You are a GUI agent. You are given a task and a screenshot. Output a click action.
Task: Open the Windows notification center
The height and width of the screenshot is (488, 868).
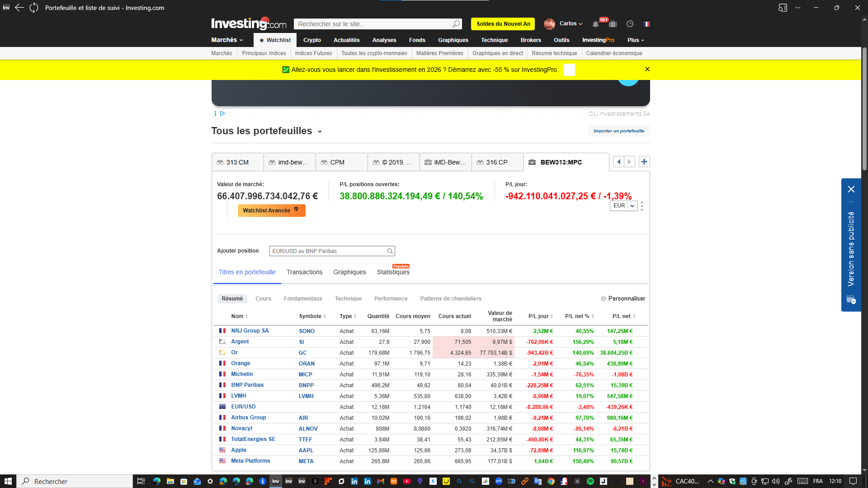(x=853, y=481)
